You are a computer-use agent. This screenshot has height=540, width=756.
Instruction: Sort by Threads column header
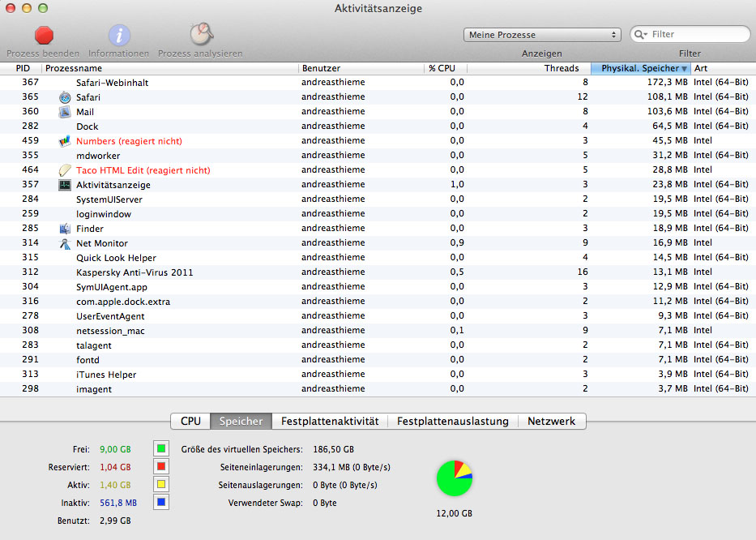(529, 68)
